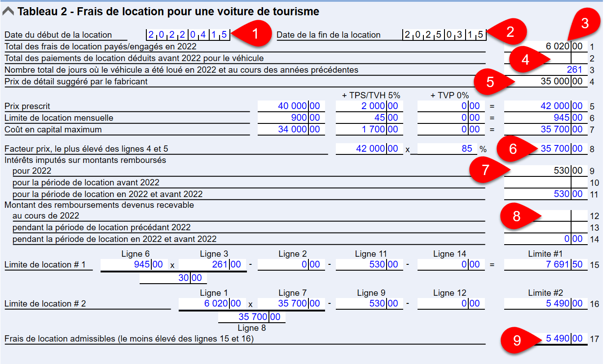Edit the lease end date field
Screen dimensions: 607x364
coord(444,35)
